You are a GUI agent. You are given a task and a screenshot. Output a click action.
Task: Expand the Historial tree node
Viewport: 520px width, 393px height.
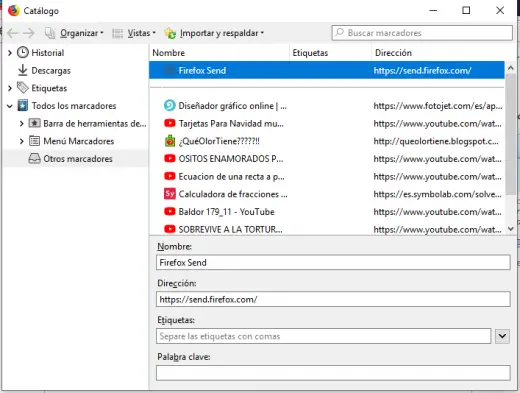pyautogui.click(x=10, y=53)
